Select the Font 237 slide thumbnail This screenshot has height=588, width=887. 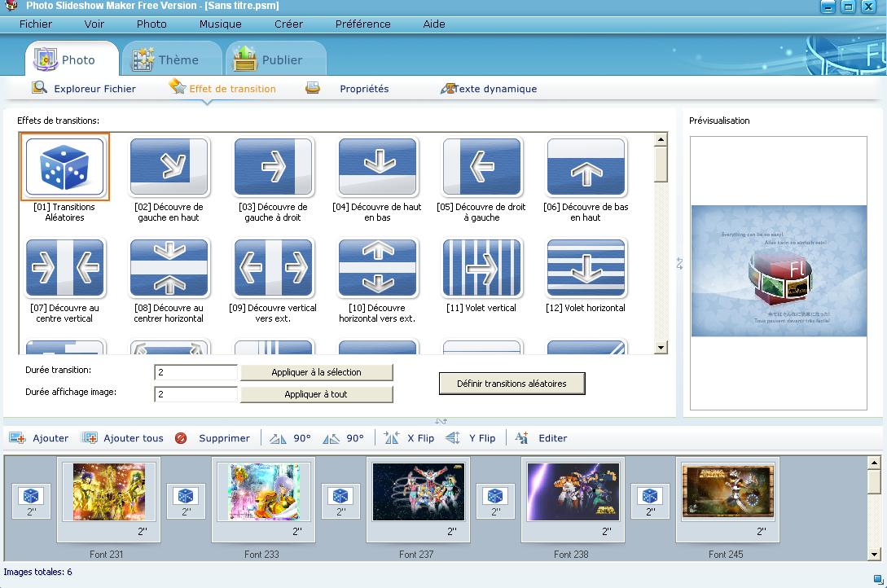[418, 492]
